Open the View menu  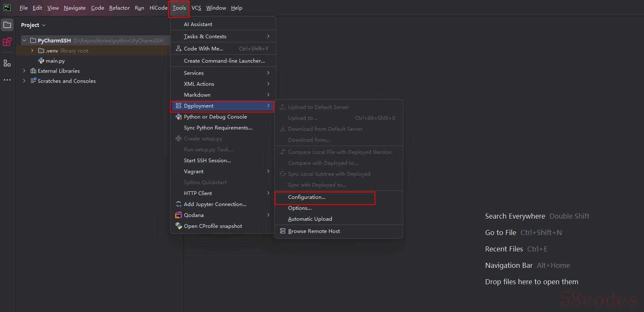click(53, 8)
